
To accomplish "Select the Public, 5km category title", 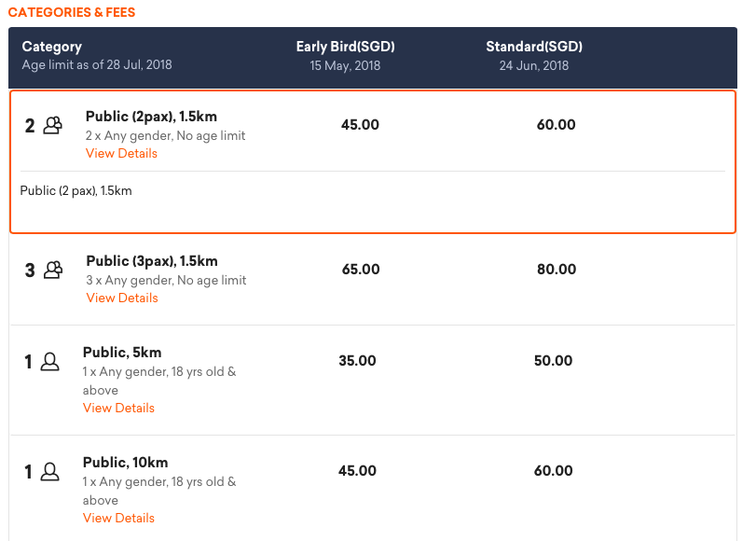I will (x=122, y=353).
